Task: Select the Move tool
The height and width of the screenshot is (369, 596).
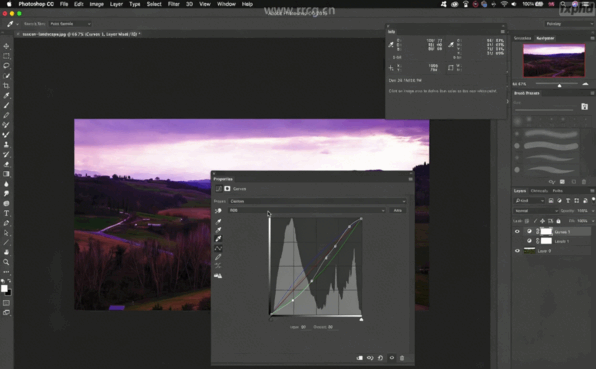Action: point(6,46)
